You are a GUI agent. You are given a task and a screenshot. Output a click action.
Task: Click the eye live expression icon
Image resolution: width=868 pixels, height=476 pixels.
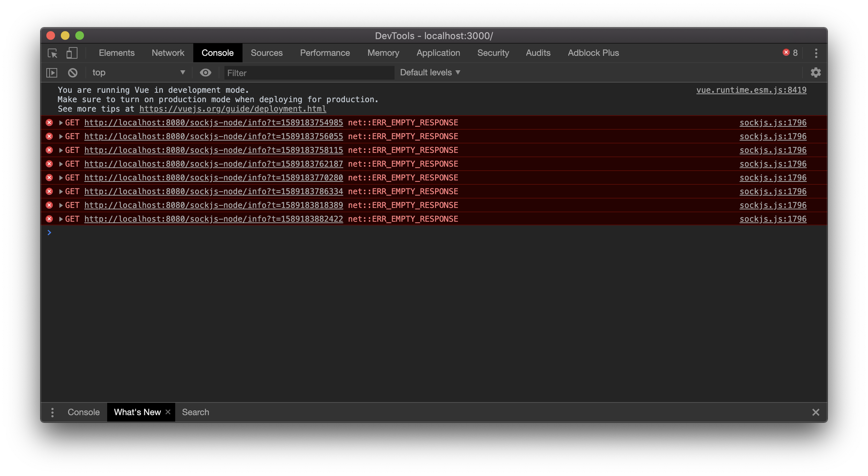[x=205, y=73]
